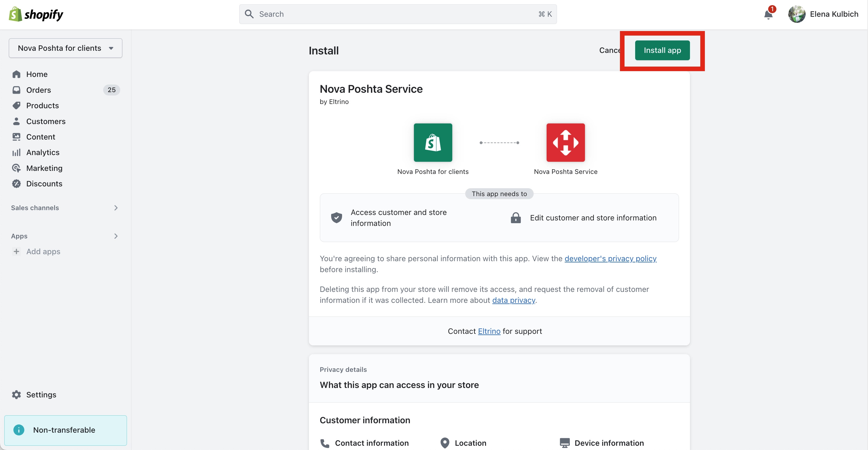Click the padlock edit permission icon
868x450 pixels.
pyautogui.click(x=516, y=218)
